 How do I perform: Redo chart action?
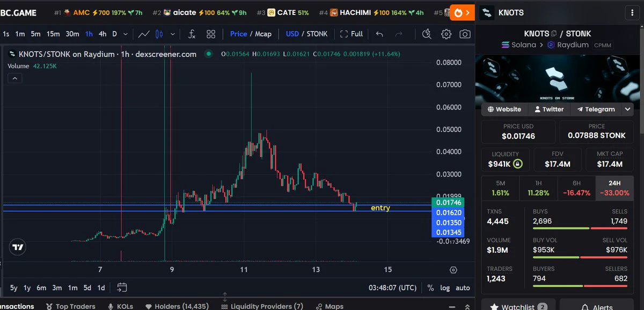(399, 34)
